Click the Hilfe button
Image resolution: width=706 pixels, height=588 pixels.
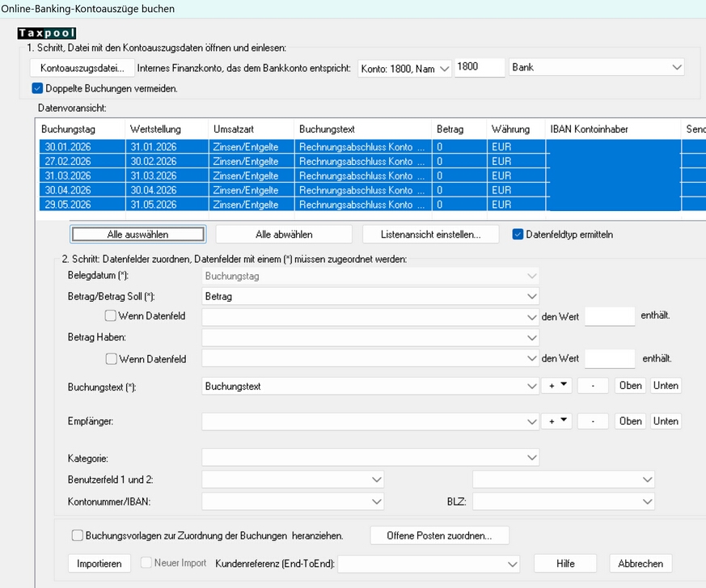click(565, 563)
